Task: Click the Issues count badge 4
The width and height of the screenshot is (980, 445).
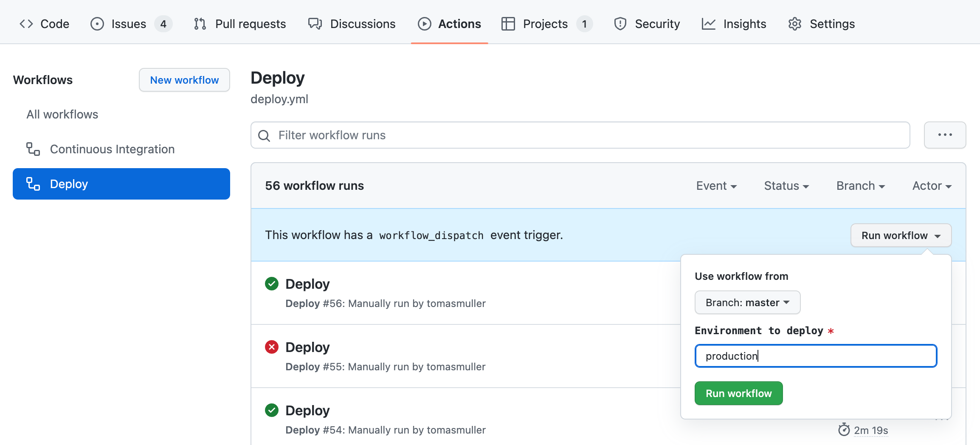Action: click(x=163, y=24)
